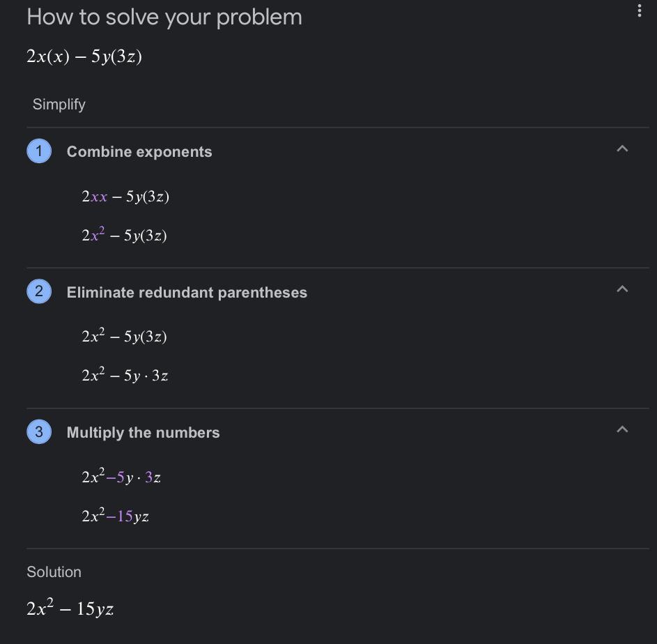Image resolution: width=657 pixels, height=644 pixels.
Task: Click the step 3 number badge
Action: [39, 432]
